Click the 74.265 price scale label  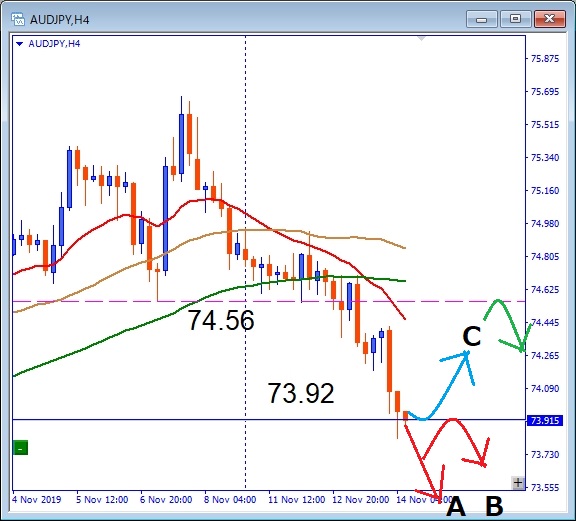click(545, 355)
